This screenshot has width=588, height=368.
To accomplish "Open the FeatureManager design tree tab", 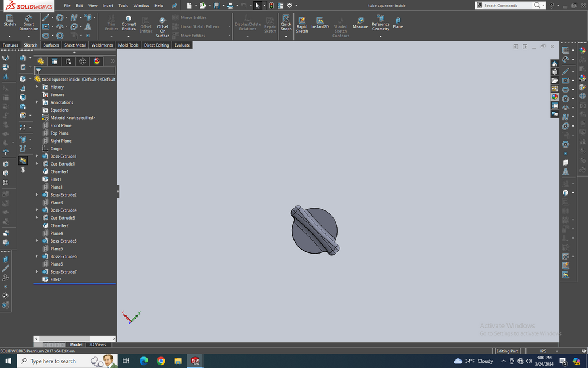I will [41, 61].
